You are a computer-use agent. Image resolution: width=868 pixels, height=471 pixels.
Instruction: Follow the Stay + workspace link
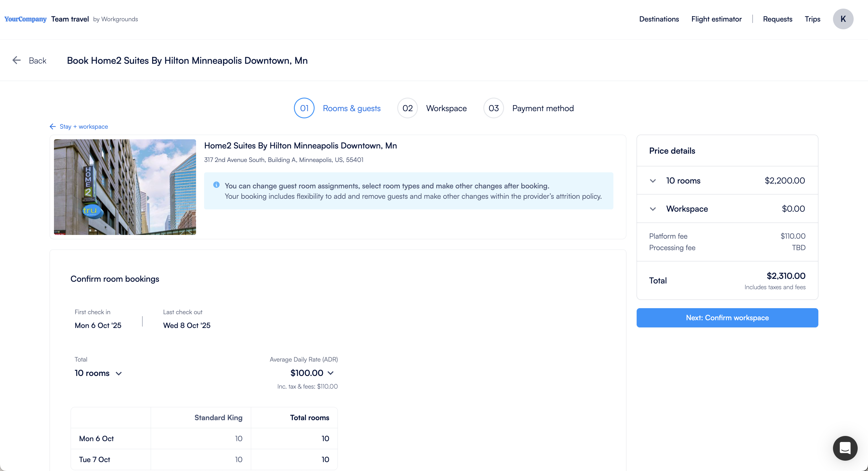pos(84,126)
